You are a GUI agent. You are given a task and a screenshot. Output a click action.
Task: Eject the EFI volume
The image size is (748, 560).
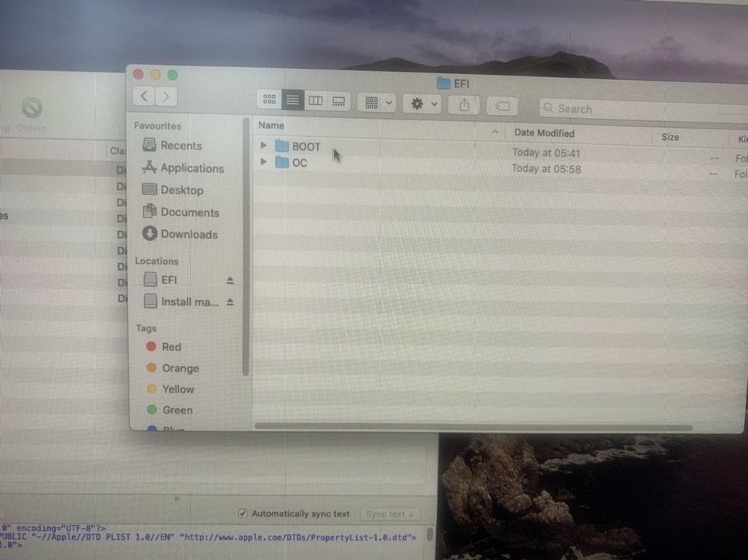tap(230, 280)
